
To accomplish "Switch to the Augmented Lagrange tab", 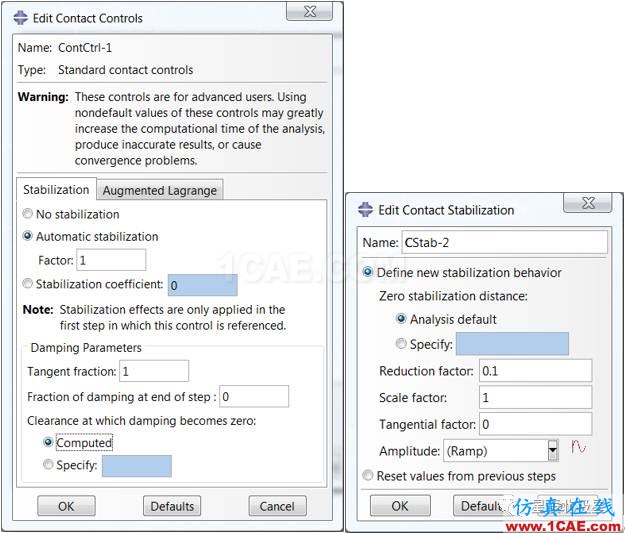I will tap(159, 190).
